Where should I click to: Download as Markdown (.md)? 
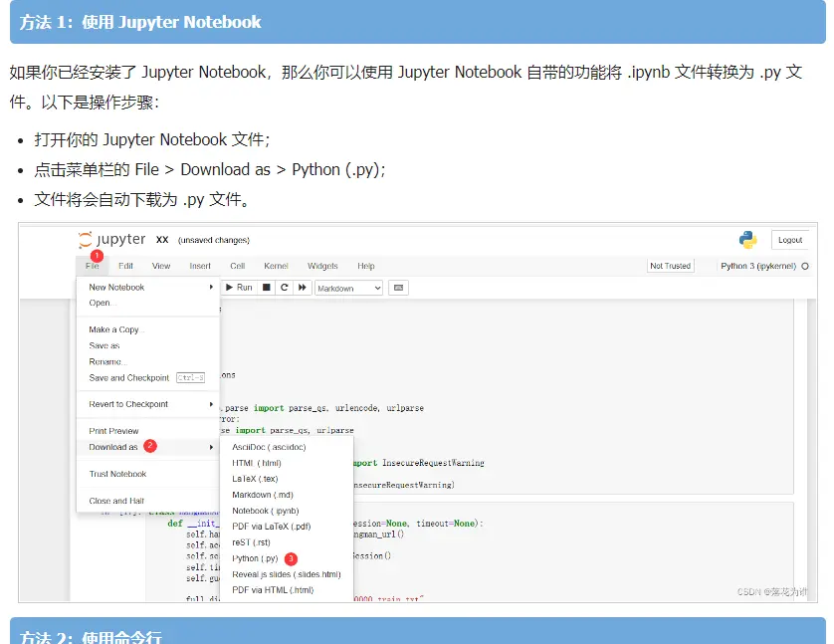(287, 495)
